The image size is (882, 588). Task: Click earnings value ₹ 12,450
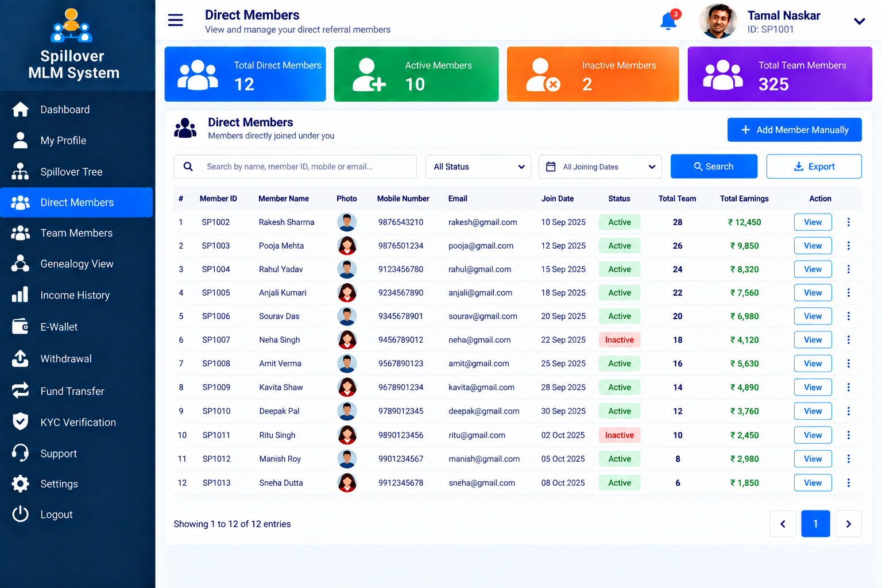744,222
